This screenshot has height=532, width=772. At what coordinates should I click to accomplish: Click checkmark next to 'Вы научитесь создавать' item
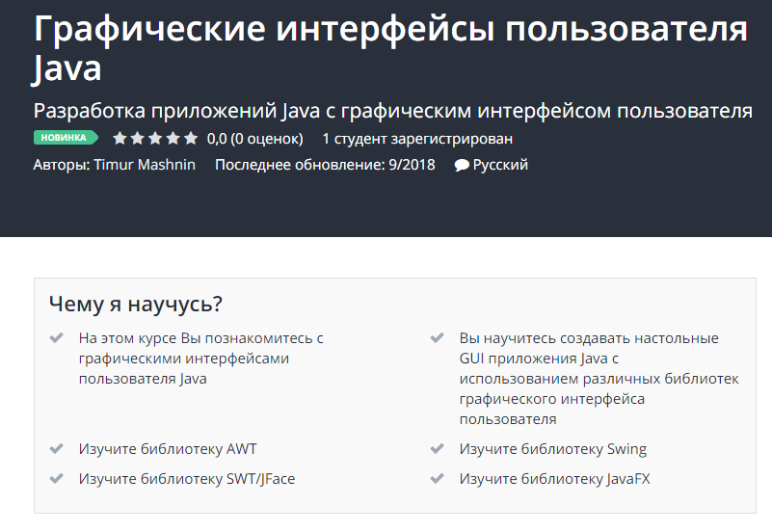tap(438, 338)
